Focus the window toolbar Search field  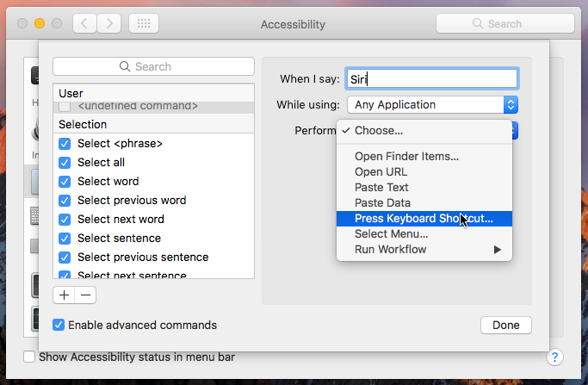pos(505,23)
